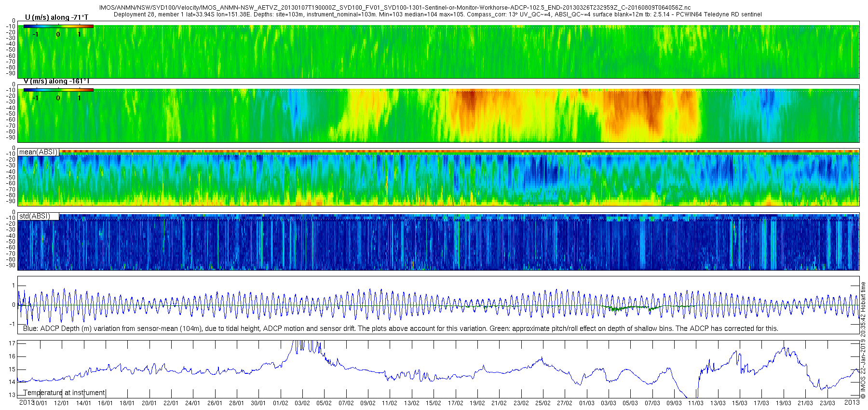Click the '-50' depth tick on the V panel

(x=11, y=113)
